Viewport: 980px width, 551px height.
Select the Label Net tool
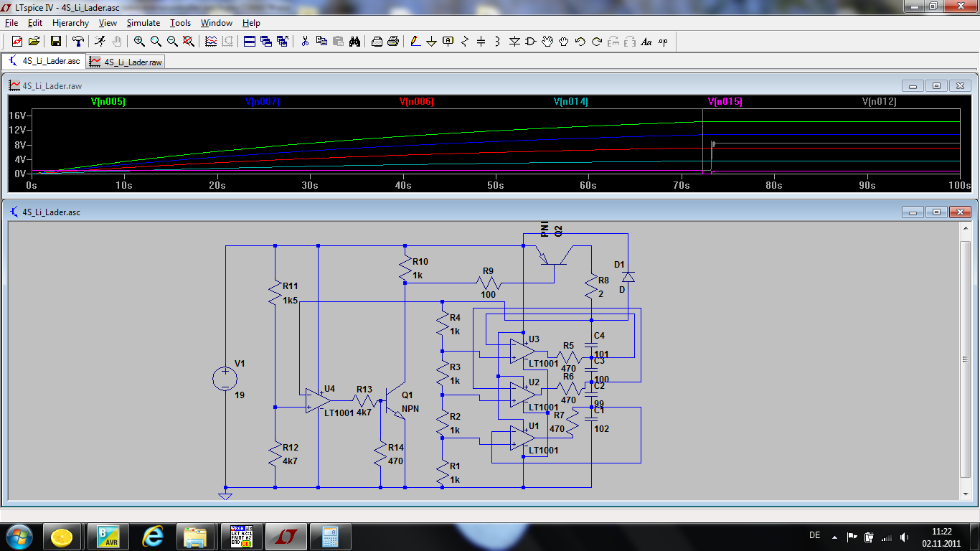point(448,42)
